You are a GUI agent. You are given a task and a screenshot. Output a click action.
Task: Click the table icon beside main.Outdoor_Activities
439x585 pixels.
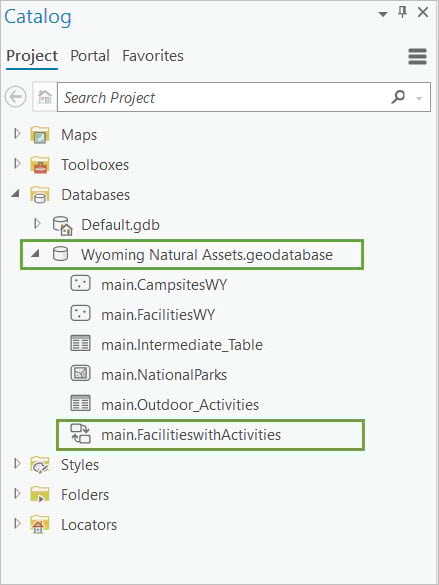coord(80,403)
